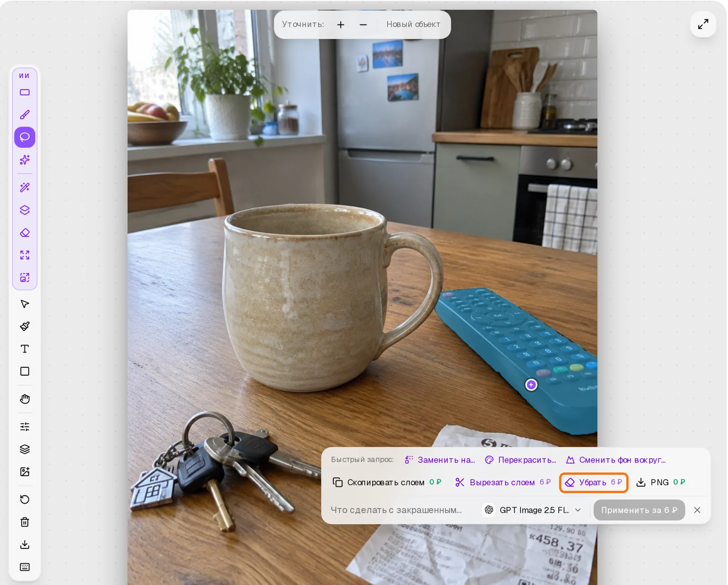The image size is (728, 585).
Task: Open the GPT Image 2.5 model dropdown
Action: tap(533, 510)
